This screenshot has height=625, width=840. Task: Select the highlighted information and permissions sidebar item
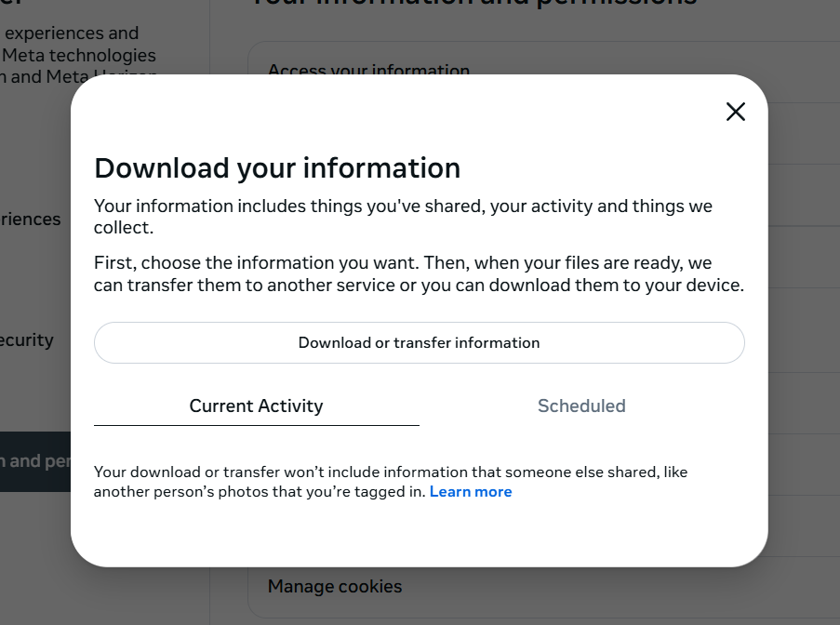coord(35,461)
